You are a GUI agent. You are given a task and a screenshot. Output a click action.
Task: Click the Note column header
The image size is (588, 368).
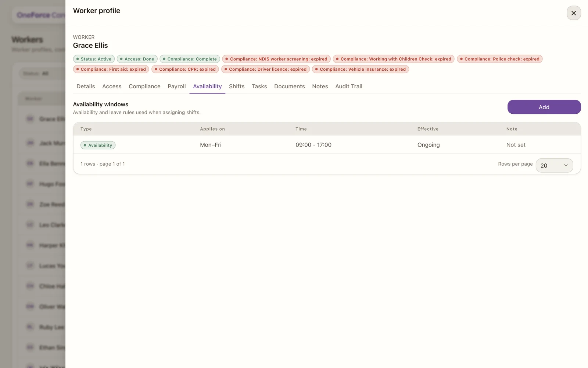[x=512, y=129]
